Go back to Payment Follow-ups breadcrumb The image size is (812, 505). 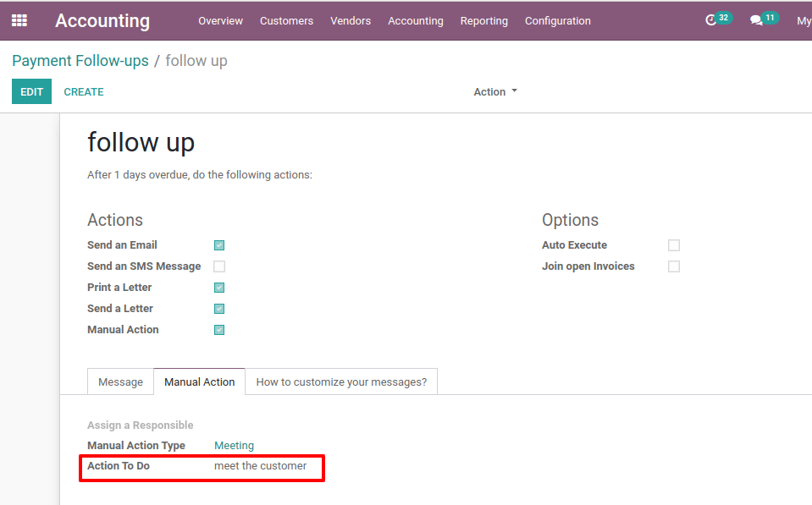point(80,61)
